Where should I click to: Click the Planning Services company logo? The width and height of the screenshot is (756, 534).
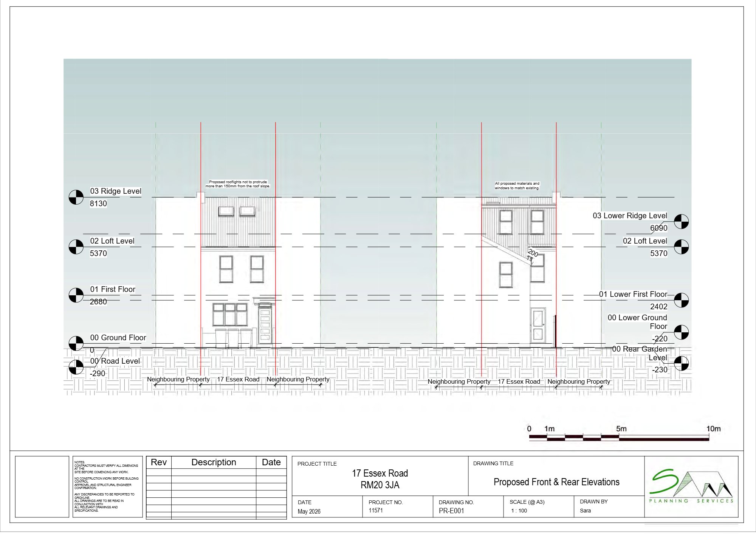[691, 486]
